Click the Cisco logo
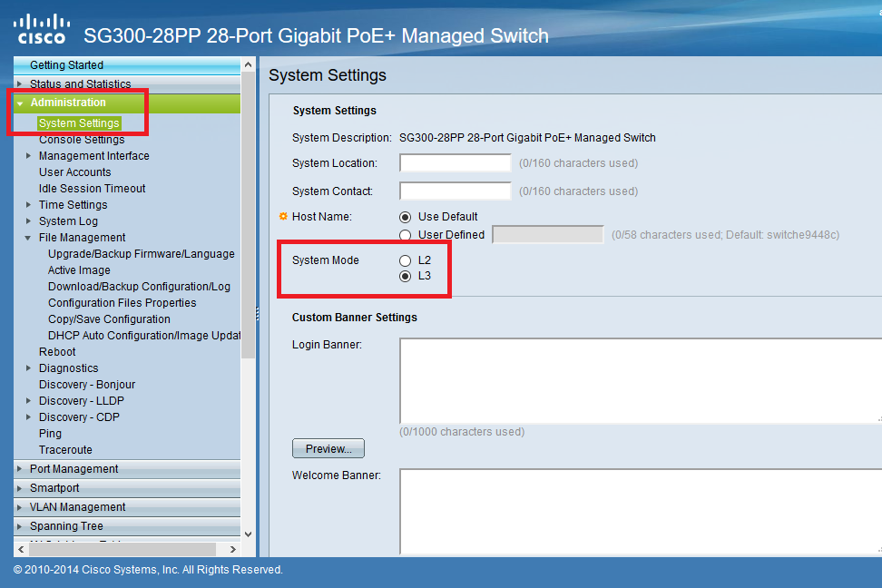 [42, 29]
